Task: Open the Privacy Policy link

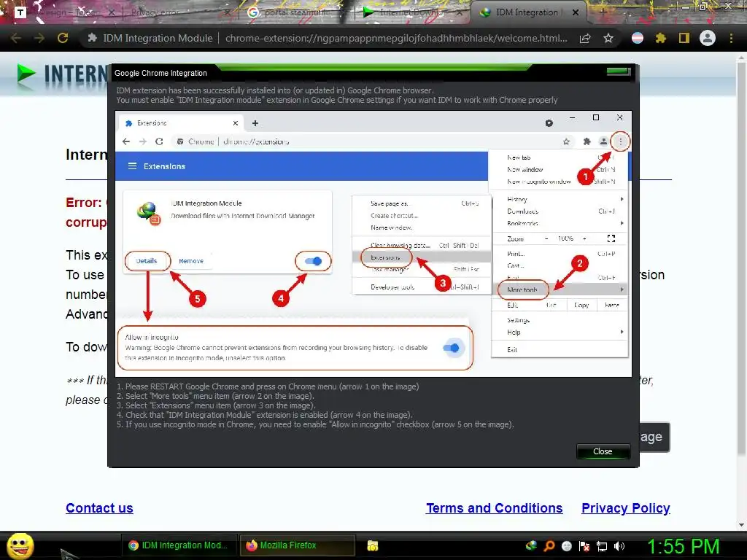Action: point(625,508)
